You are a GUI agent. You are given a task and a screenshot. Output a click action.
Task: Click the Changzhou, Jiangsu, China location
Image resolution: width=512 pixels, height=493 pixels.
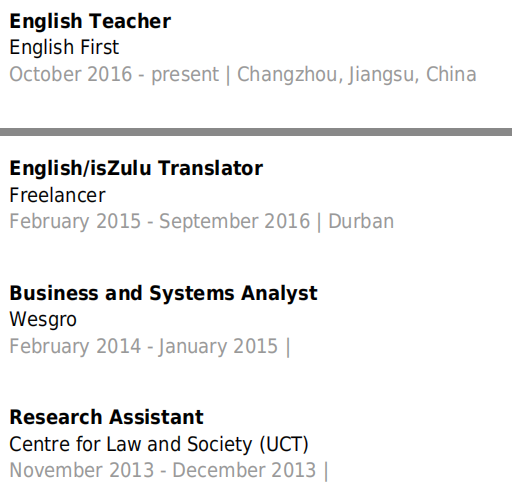pyautogui.click(x=357, y=75)
